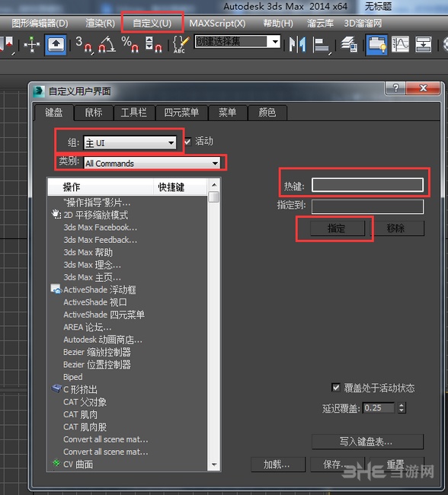448x495 pixels.
Task: Select the 键盘 tab
Action: click(x=54, y=113)
